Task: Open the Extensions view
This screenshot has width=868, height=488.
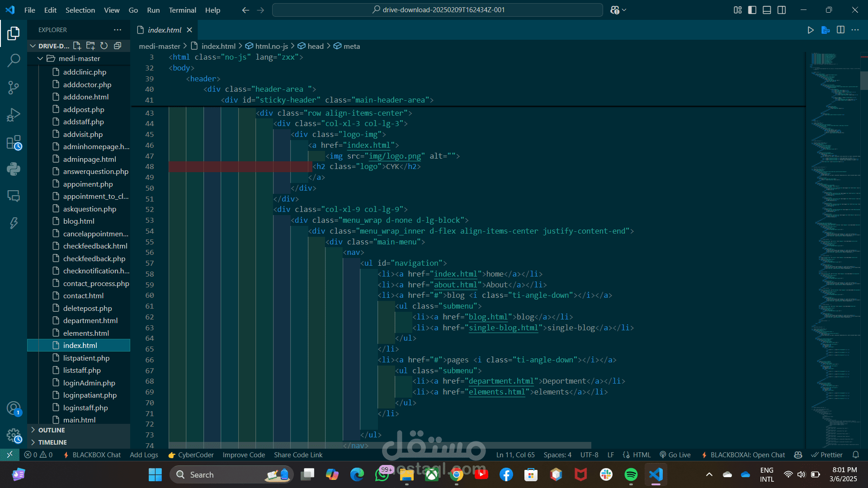Action: [14, 142]
